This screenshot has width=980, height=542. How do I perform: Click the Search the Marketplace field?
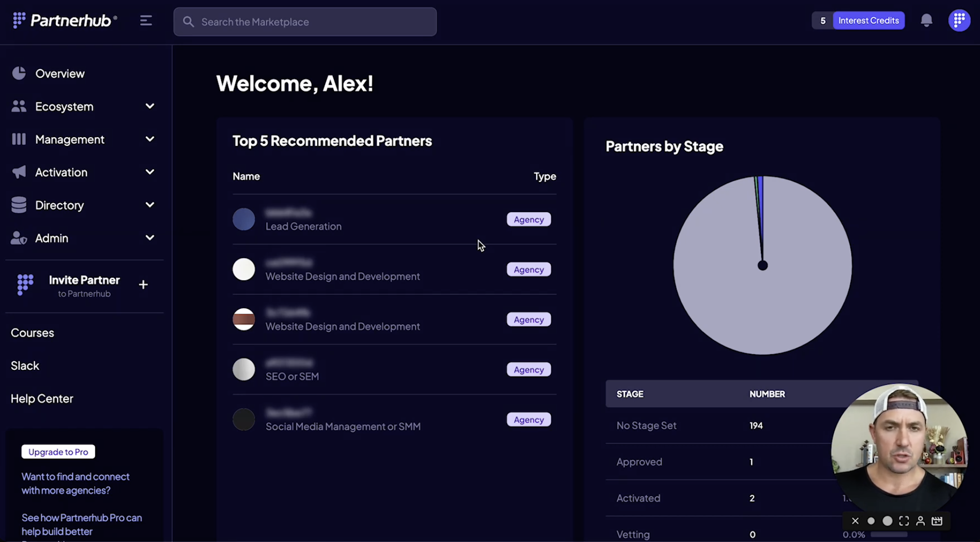pos(305,22)
